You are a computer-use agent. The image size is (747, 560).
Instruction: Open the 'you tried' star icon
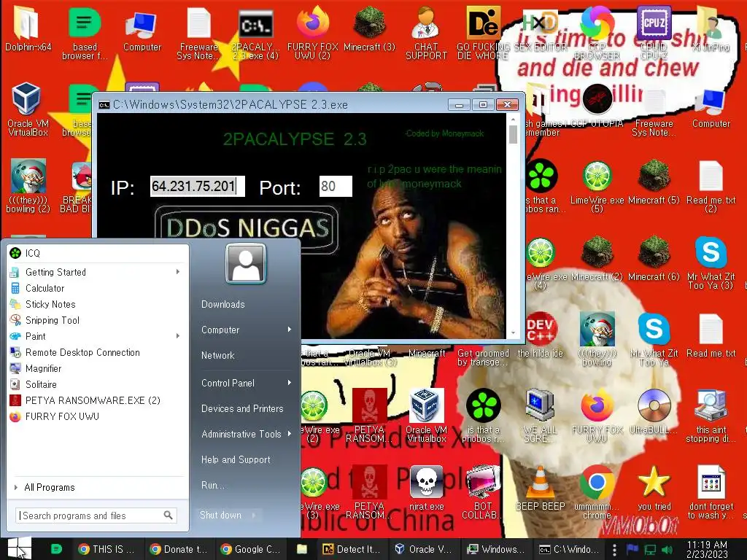click(654, 488)
